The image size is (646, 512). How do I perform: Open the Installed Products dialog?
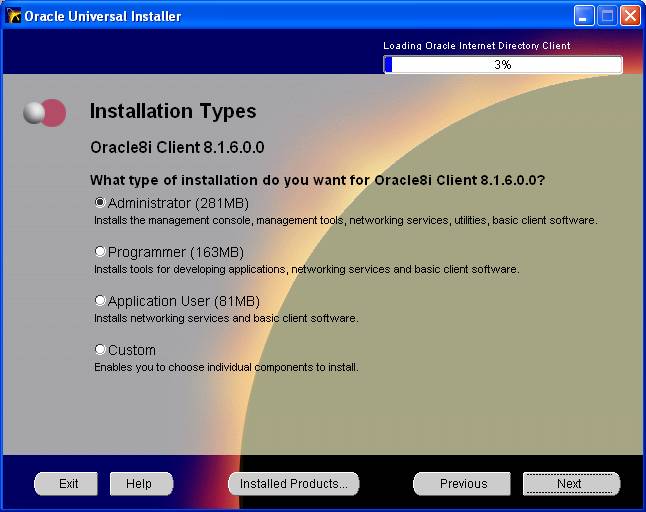click(x=293, y=484)
